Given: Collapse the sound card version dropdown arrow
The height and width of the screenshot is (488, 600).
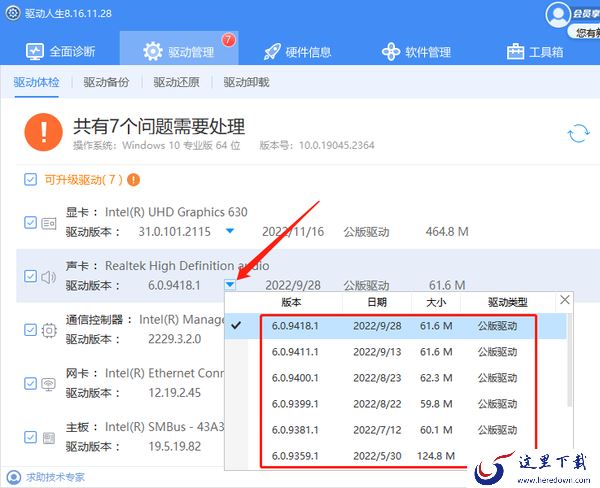Looking at the screenshot, I should pos(230,284).
